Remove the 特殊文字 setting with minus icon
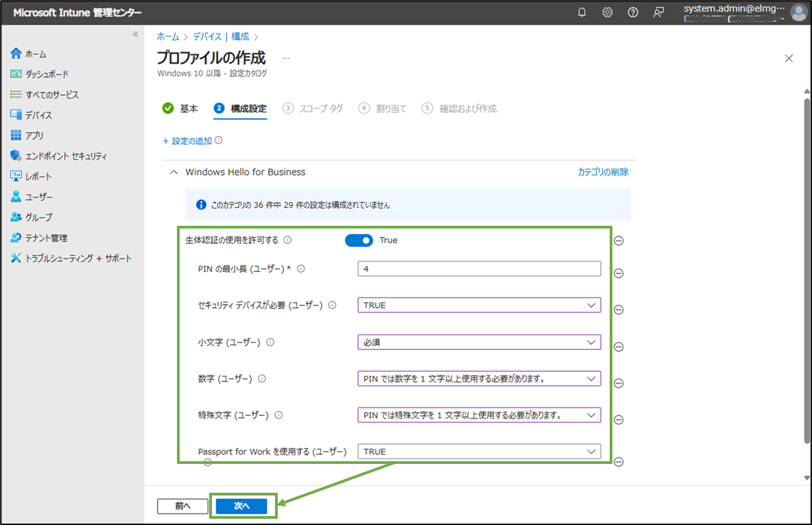This screenshot has width=812, height=525. [x=619, y=420]
